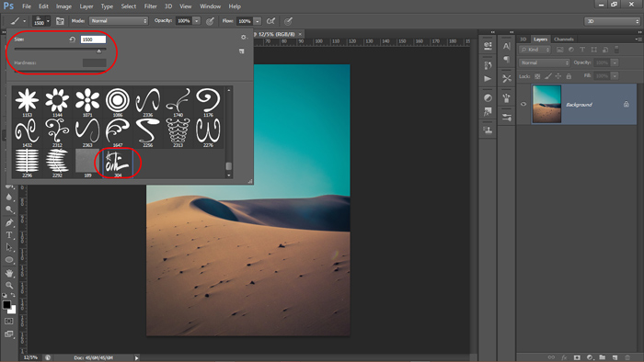Toggle Quick Mask mode
The image size is (644, 362).
[x=9, y=321]
